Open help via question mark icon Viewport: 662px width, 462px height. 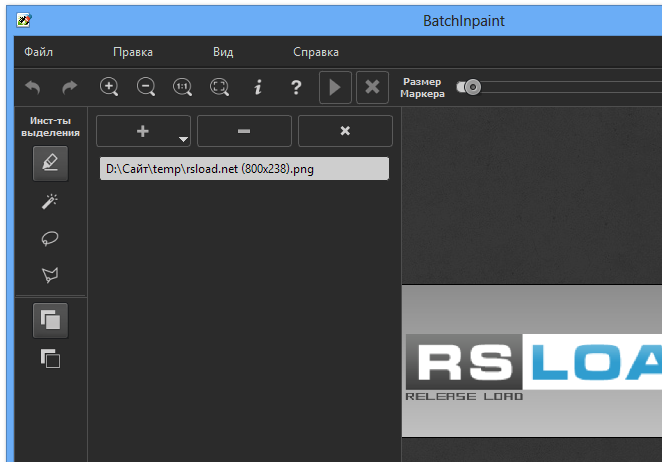click(296, 87)
